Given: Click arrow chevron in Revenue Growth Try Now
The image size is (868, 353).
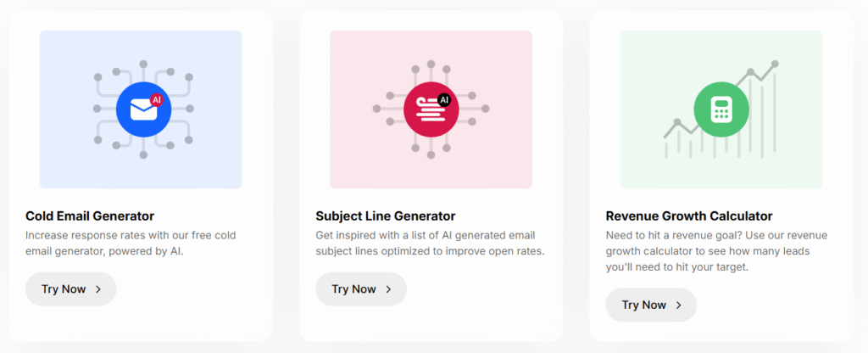Looking at the screenshot, I should click(678, 305).
